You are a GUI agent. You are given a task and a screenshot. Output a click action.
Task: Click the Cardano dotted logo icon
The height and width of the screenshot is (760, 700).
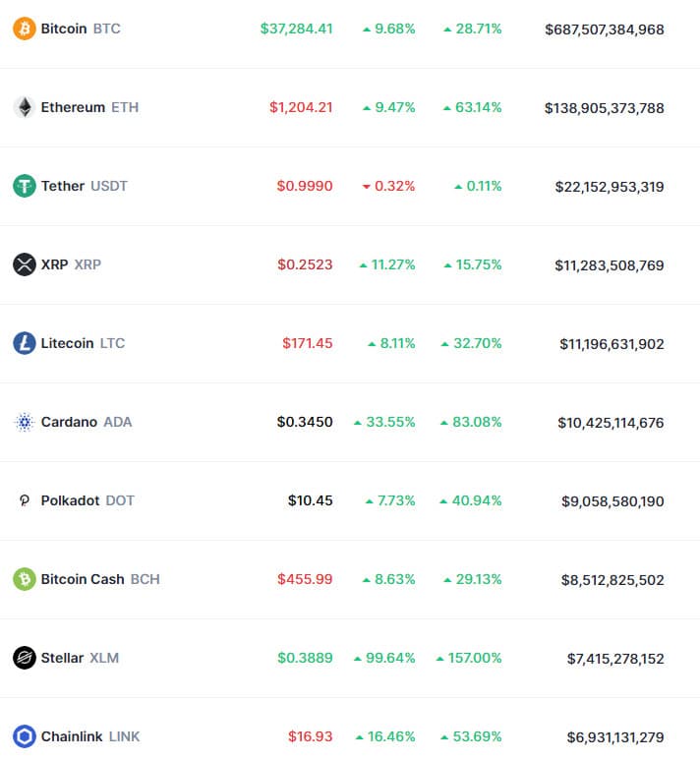[25, 422]
